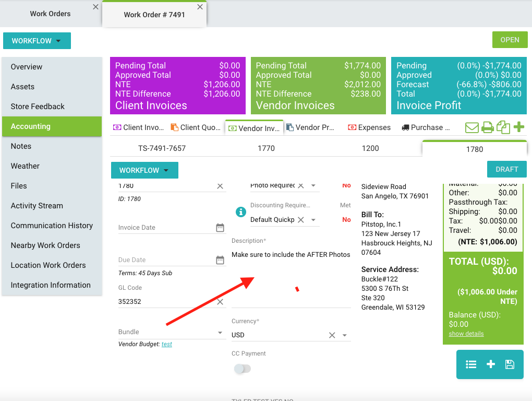Click the envelope email icon
Image resolution: width=532 pixels, height=401 pixels.
tap(472, 127)
